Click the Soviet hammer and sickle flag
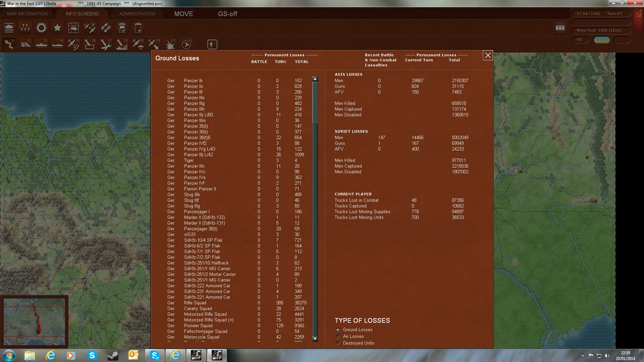 [x=638, y=14]
